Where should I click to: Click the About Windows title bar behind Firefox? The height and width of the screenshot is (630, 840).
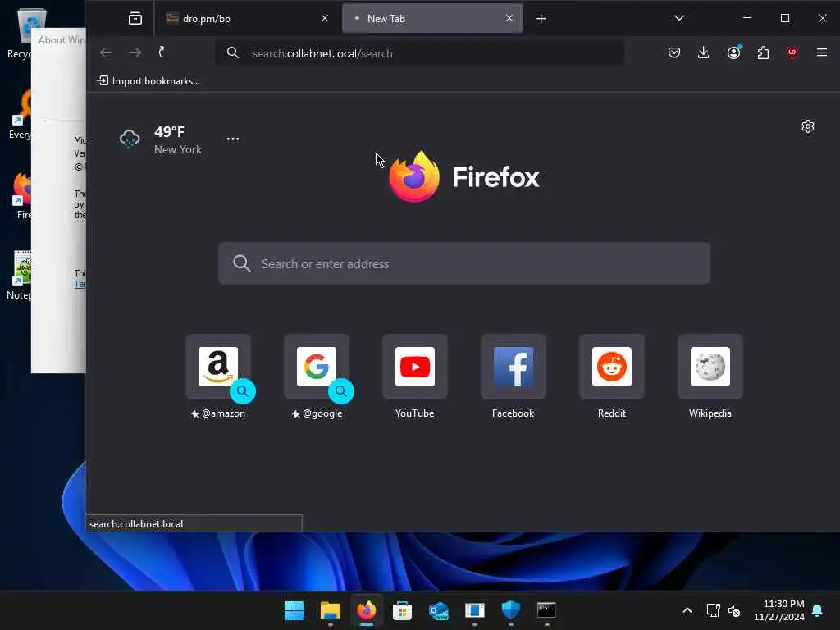58,39
